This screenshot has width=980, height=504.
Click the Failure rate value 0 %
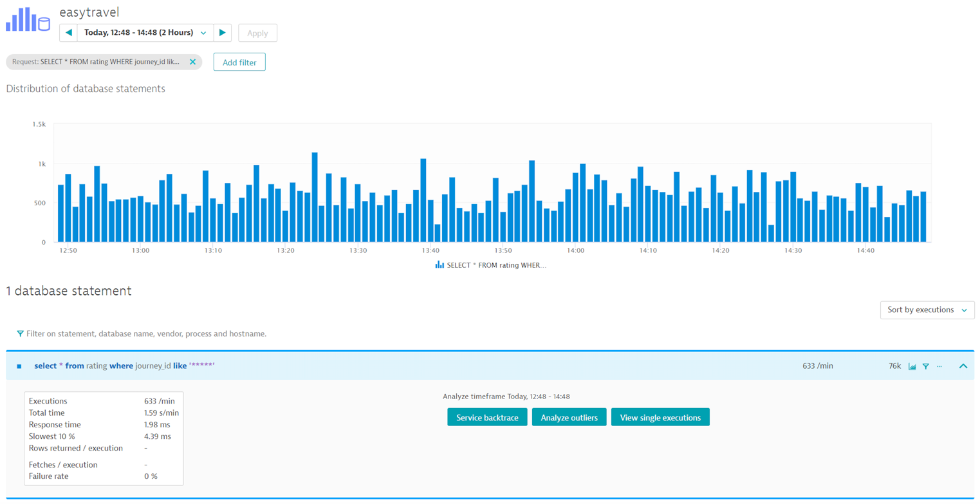(x=151, y=476)
